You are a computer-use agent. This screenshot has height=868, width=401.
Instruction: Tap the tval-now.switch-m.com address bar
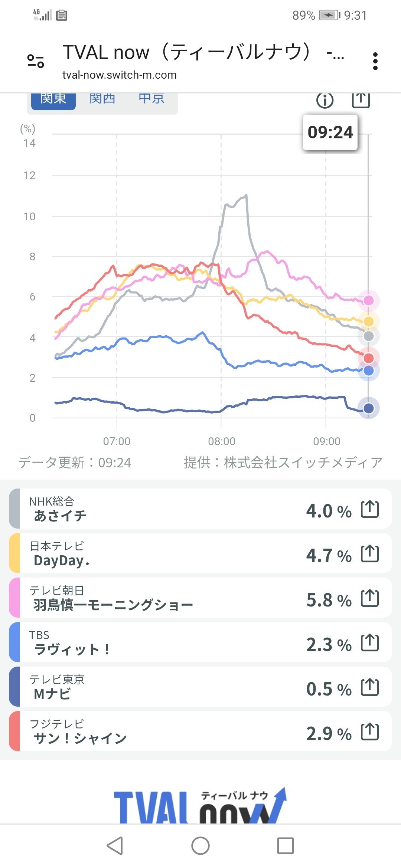click(119, 75)
